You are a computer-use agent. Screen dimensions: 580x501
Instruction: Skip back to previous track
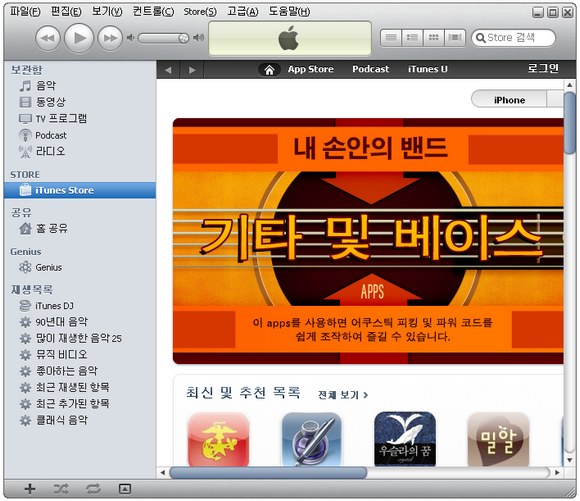48,38
